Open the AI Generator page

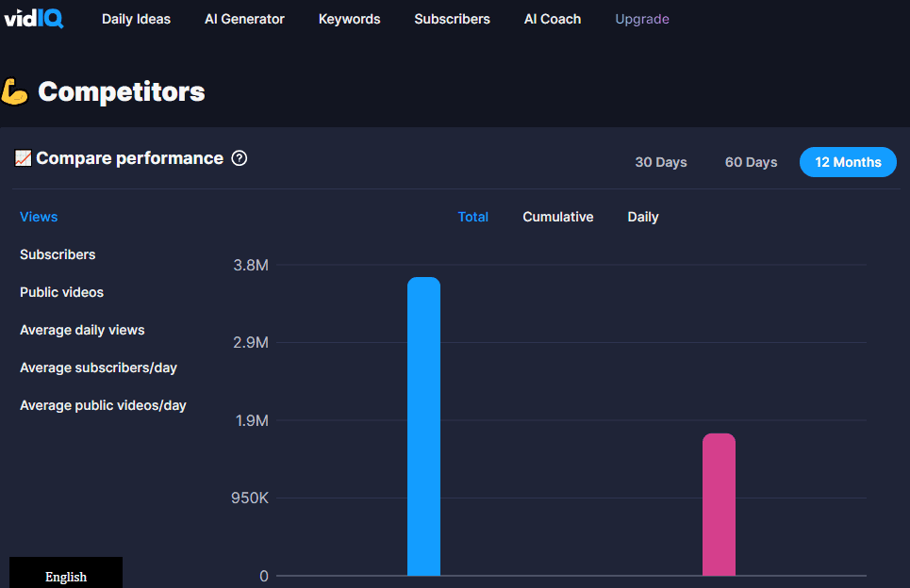coord(244,18)
